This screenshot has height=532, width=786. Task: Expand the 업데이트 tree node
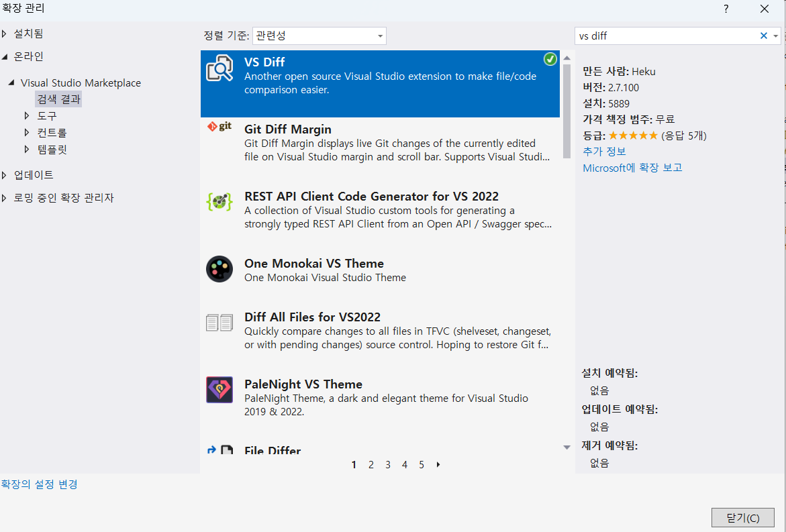click(4, 175)
